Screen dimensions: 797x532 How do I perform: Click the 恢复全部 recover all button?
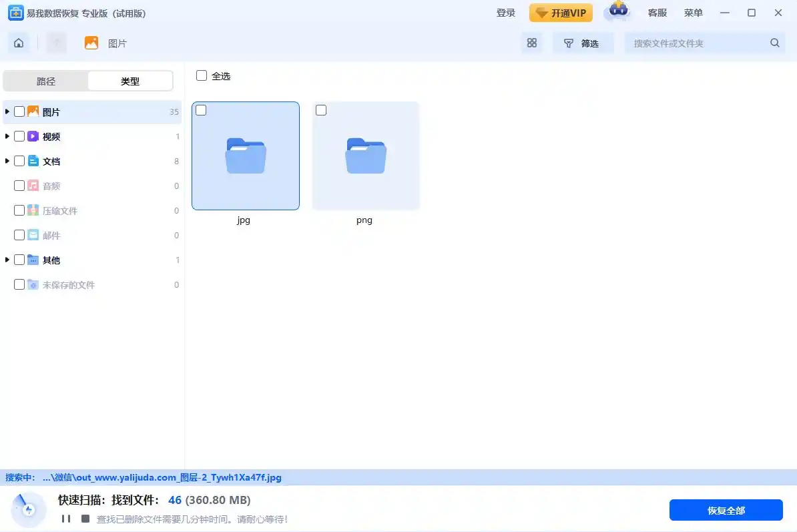pos(726,510)
